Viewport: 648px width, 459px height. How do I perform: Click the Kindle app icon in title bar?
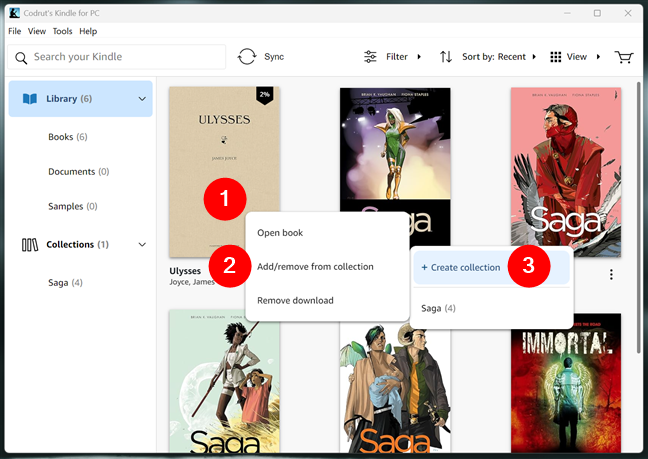coord(14,13)
